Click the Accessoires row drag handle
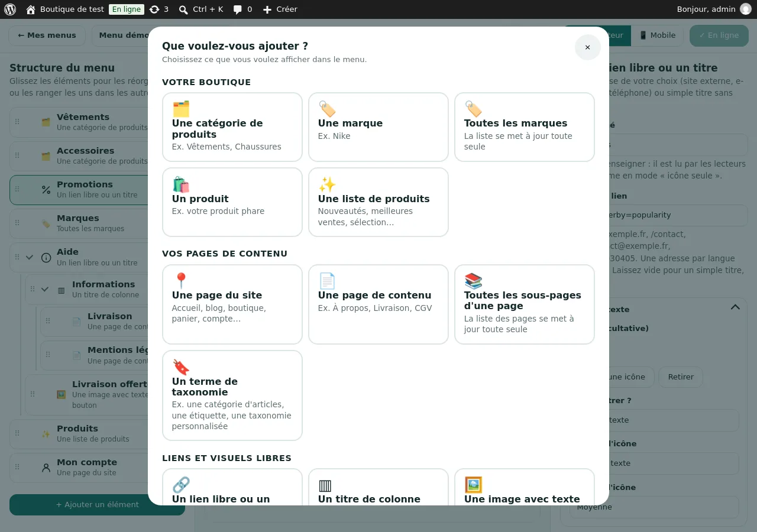Viewport: 757px width, 532px height. tap(17, 155)
